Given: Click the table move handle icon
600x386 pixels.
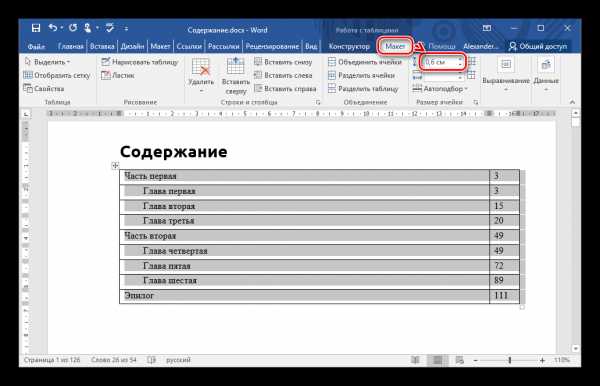Looking at the screenshot, I should [115, 166].
